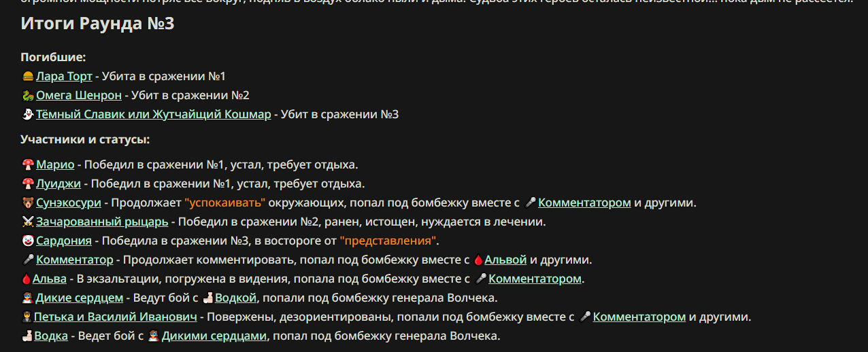Visit the Сардония link

click(63, 241)
